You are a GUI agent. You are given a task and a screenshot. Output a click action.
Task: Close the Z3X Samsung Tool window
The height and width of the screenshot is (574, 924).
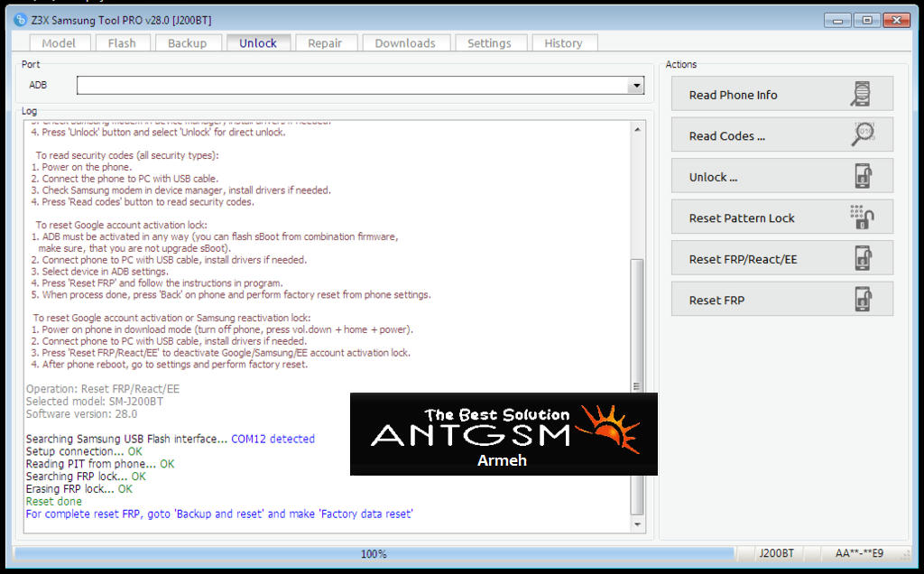pos(897,21)
